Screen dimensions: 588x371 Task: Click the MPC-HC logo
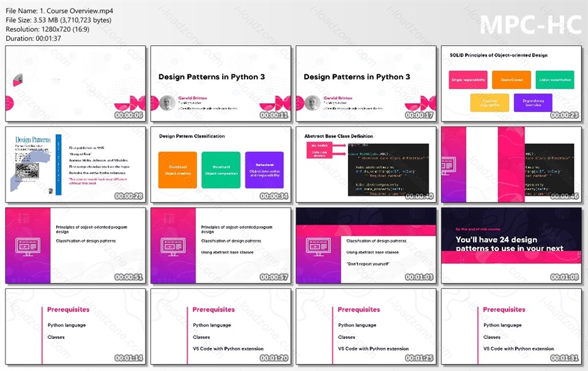[531, 25]
